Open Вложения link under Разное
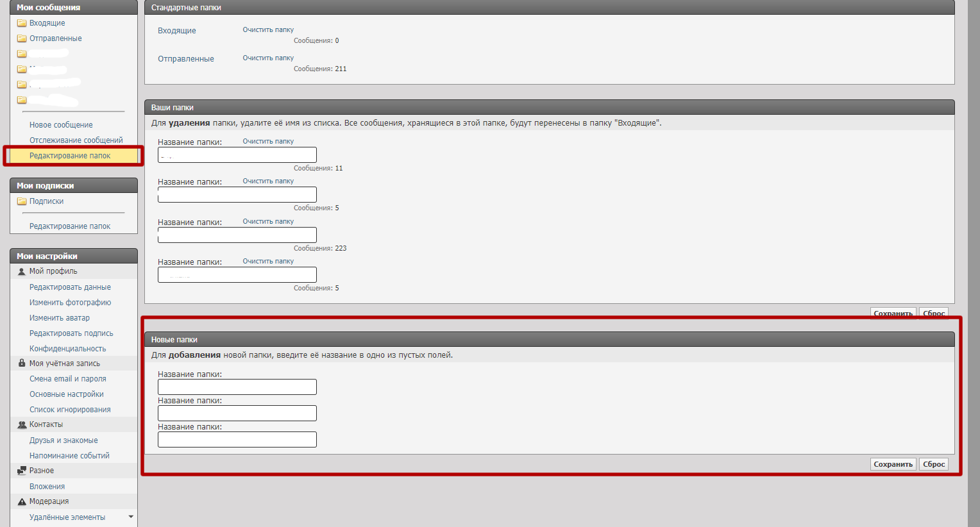The width and height of the screenshot is (980, 527). pyautogui.click(x=47, y=487)
